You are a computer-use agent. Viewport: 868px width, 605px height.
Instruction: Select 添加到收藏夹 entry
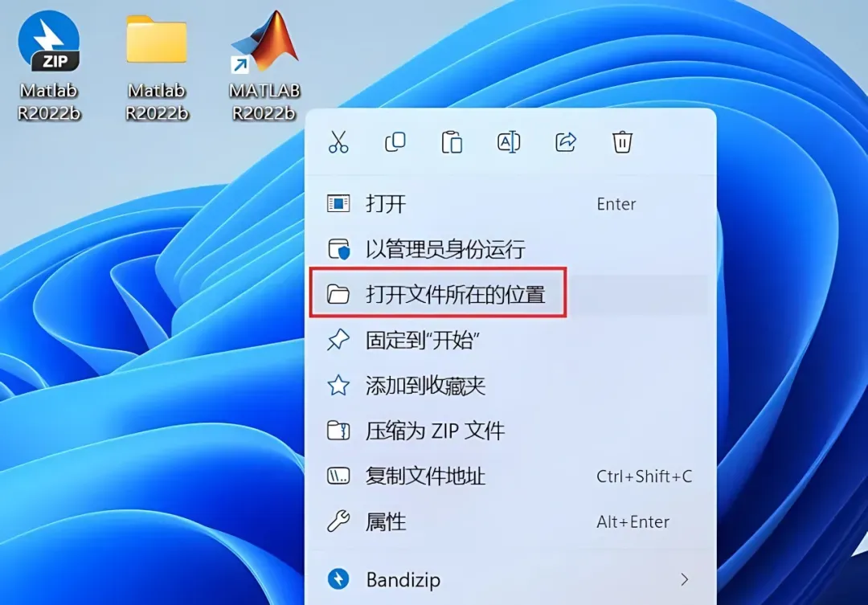pos(510,385)
